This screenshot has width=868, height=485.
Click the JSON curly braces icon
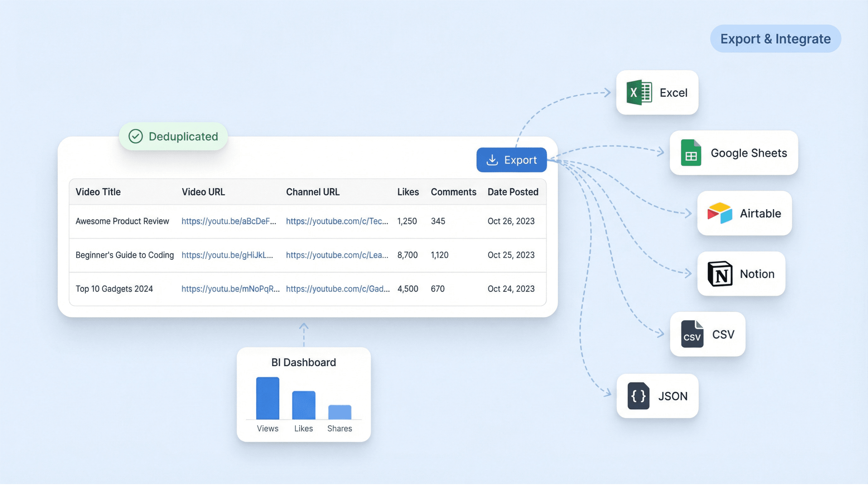[638, 396]
